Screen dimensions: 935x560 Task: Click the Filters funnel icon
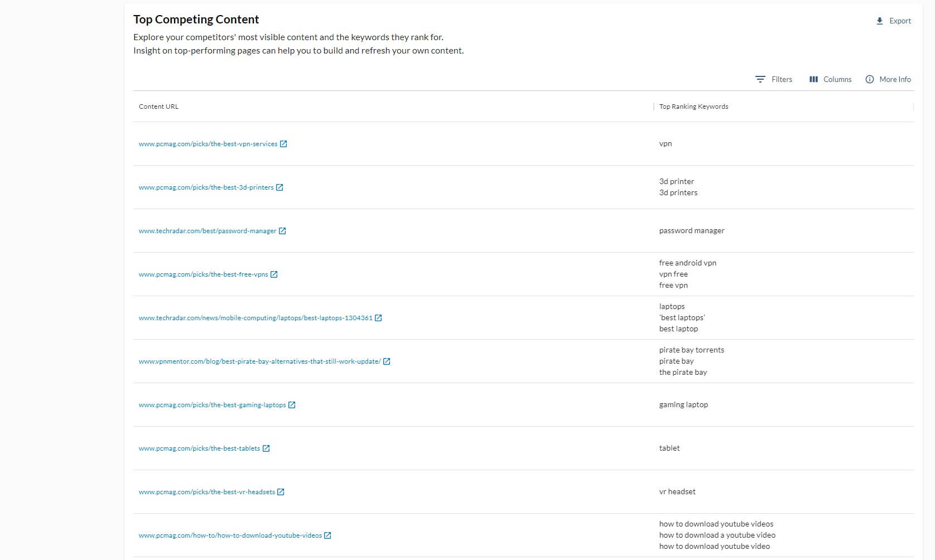point(760,79)
